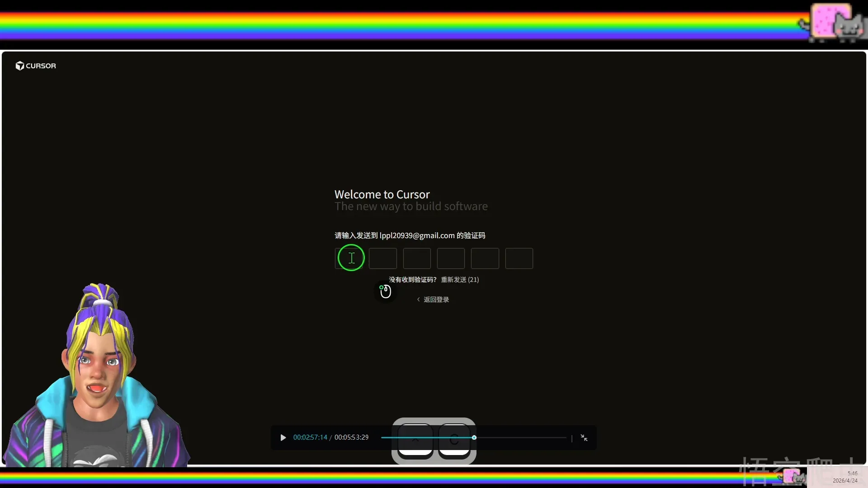This screenshot has height=488, width=868.
Task: Click the first verification code box
Action: 349,258
